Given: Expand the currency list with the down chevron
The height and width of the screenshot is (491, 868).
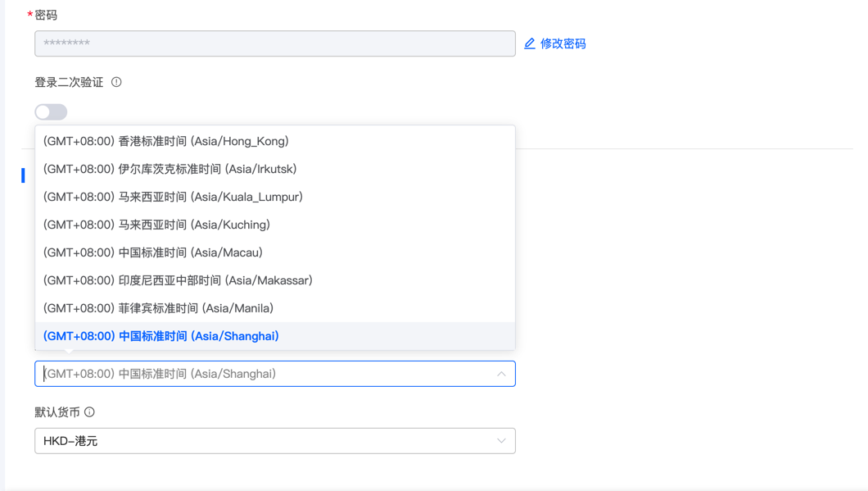Looking at the screenshot, I should (x=501, y=441).
